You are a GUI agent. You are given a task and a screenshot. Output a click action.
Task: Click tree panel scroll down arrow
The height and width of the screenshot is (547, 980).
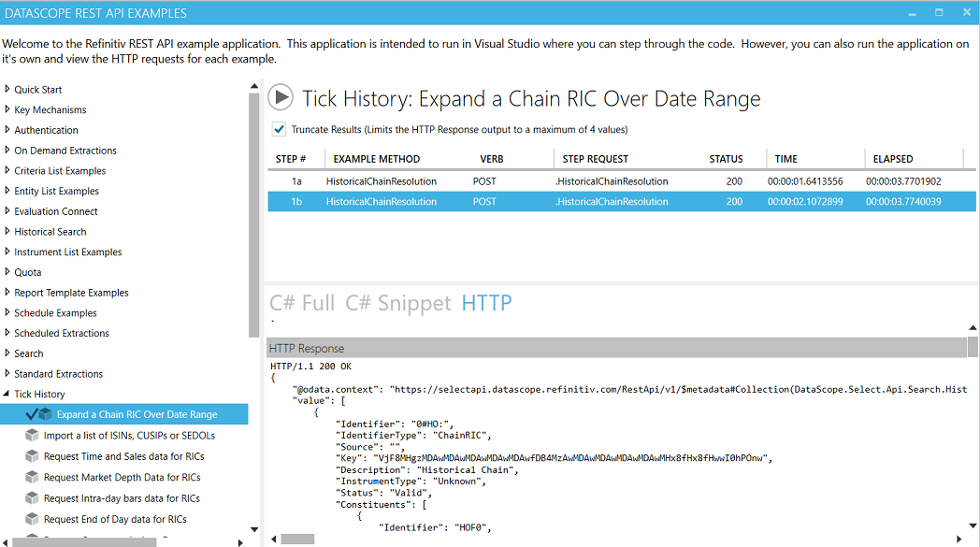tap(253, 529)
